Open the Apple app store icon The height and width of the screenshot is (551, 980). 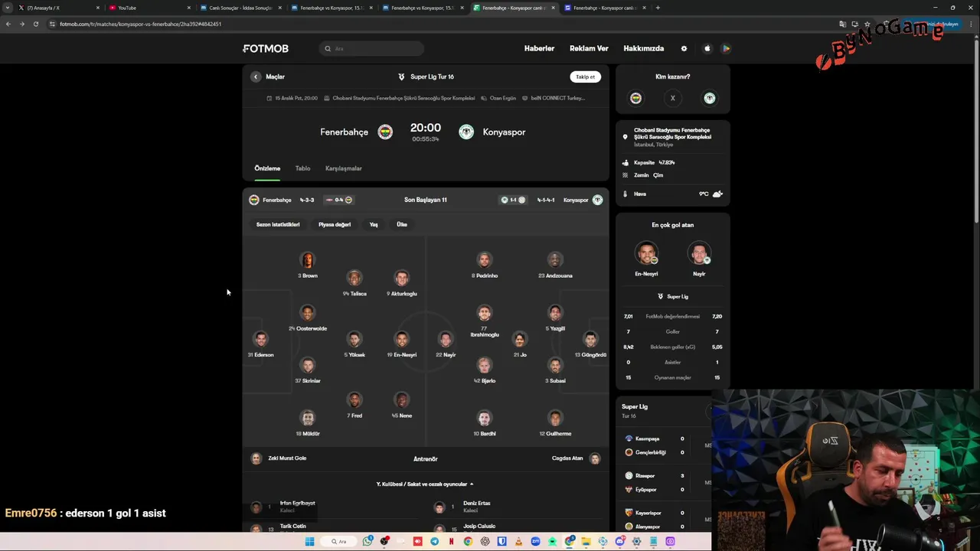click(x=707, y=48)
